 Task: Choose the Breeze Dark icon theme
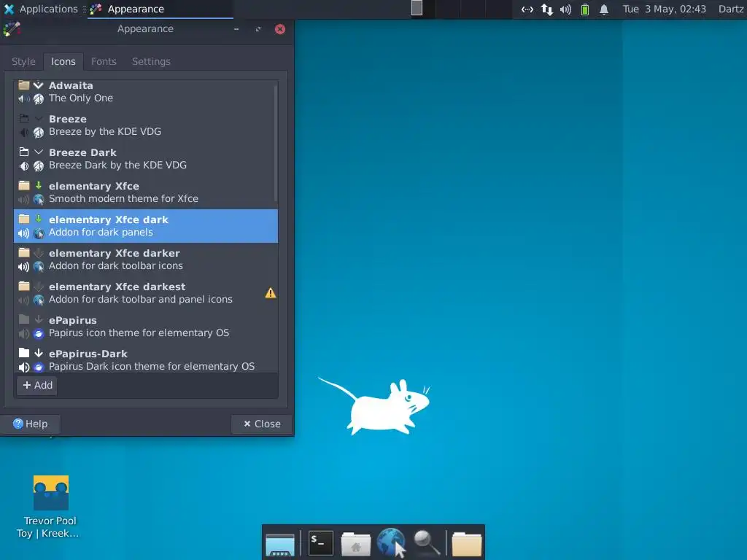[x=145, y=159]
